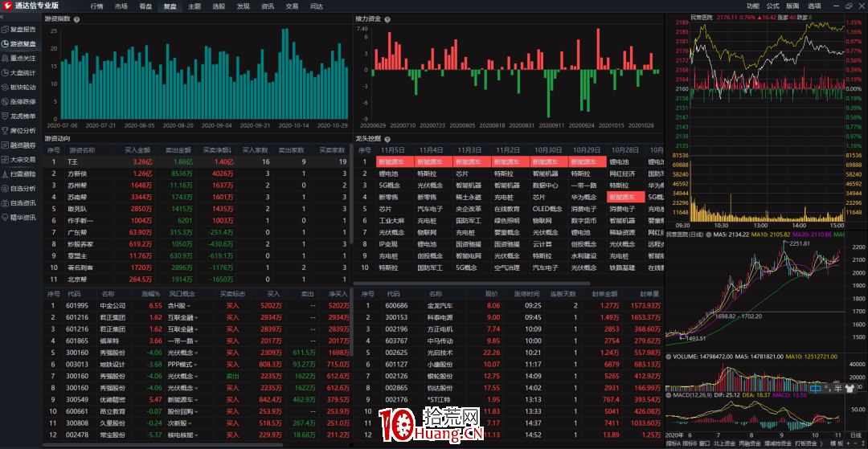Open 自选资讯 sidebar item
The height and width of the screenshot is (449, 868).
tap(19, 203)
